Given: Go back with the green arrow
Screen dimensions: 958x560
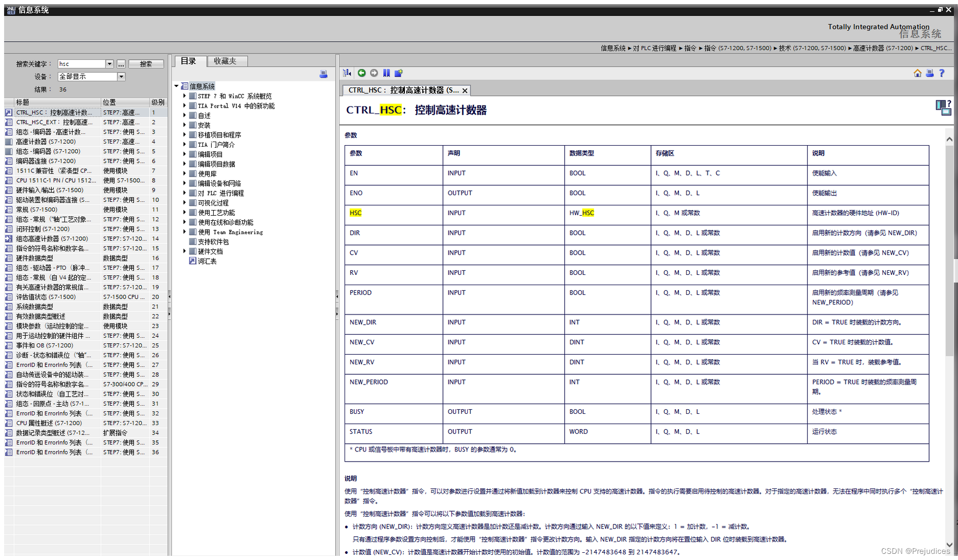Looking at the screenshot, I should [x=362, y=73].
